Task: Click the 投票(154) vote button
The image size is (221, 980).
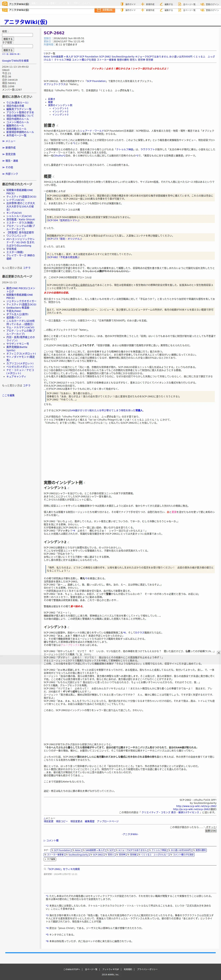Action: coord(211,831)
